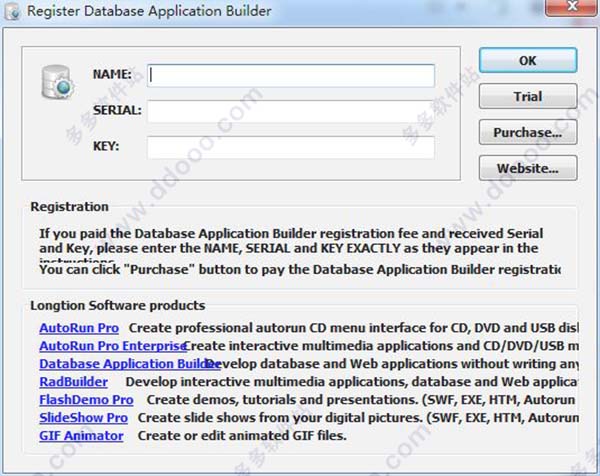
Task: Open the AutoRun Pro link
Action: tap(79, 328)
